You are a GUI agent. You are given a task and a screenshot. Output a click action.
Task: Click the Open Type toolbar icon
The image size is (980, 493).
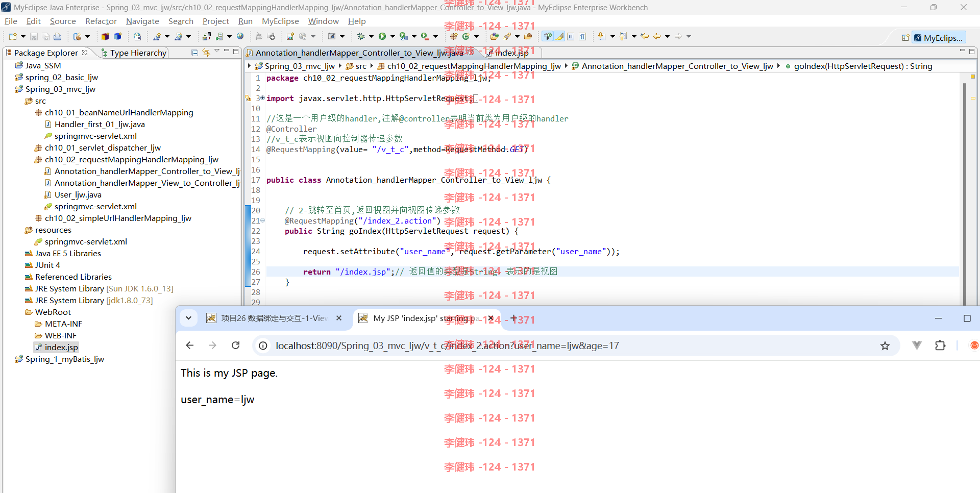[x=494, y=36]
